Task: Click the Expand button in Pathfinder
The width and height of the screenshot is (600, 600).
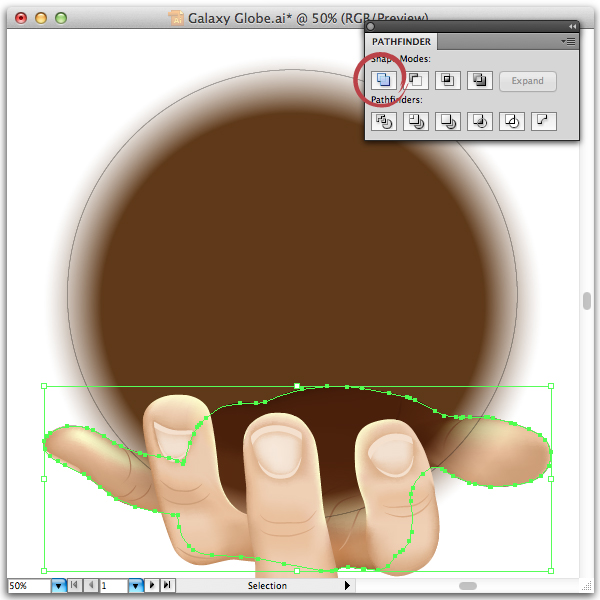Action: pos(528,81)
